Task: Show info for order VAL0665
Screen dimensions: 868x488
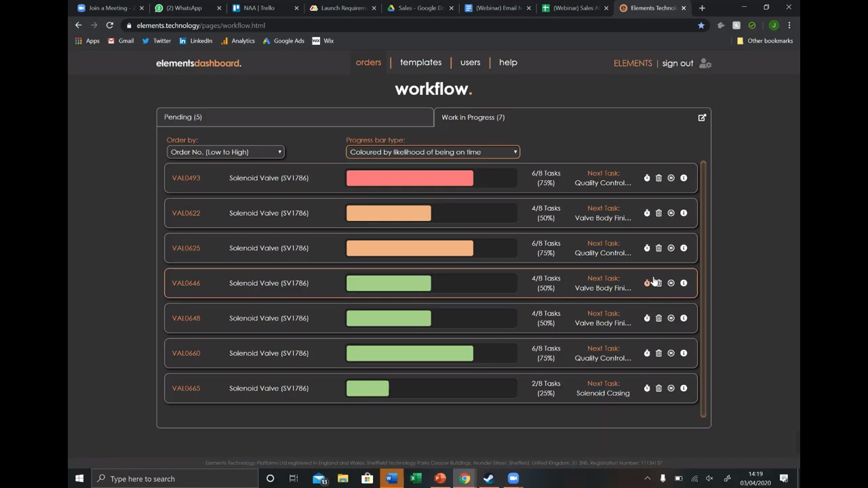Action: (x=684, y=388)
